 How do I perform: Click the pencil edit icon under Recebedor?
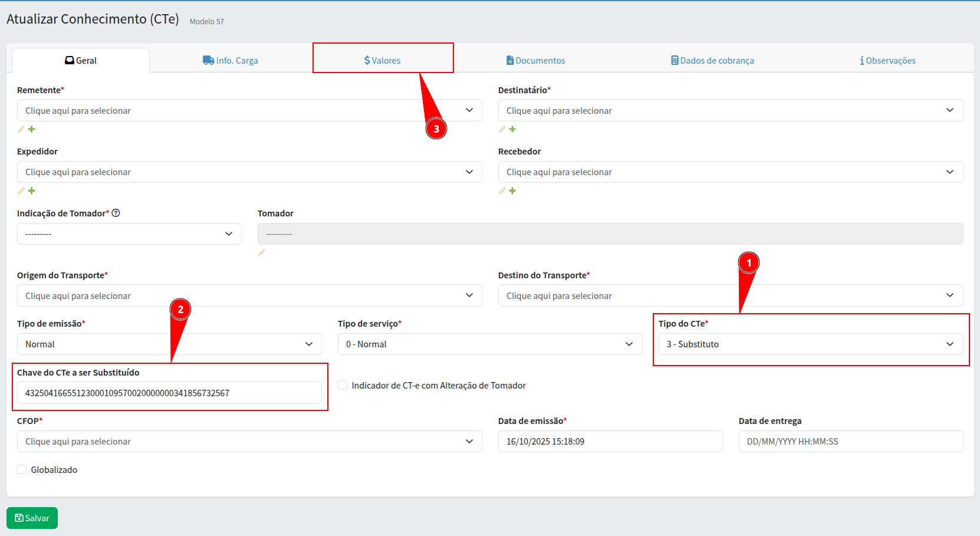coord(502,191)
